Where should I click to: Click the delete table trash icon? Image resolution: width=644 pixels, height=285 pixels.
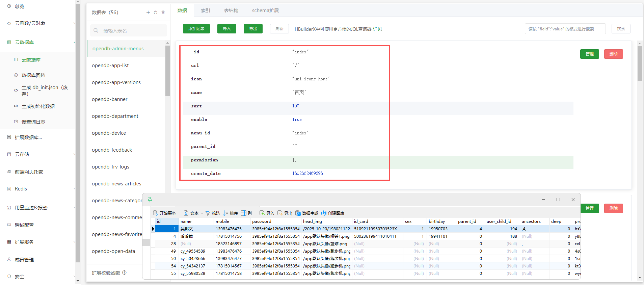(163, 12)
